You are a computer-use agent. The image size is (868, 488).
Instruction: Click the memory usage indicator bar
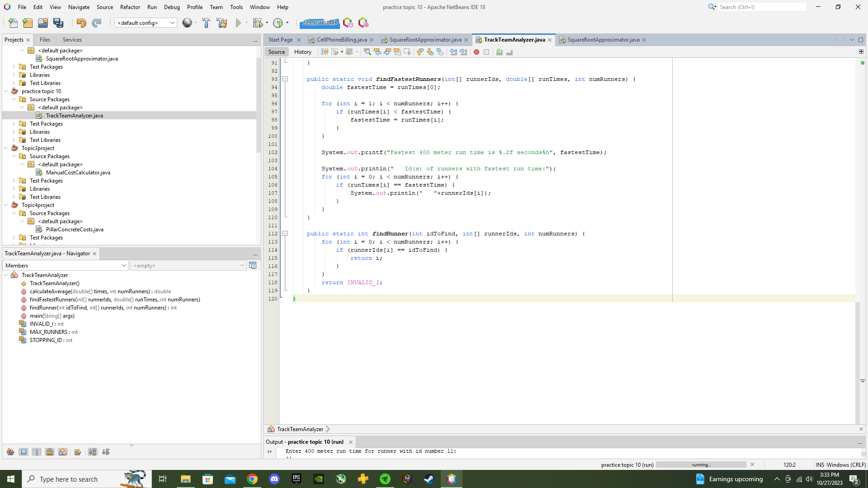pos(319,23)
